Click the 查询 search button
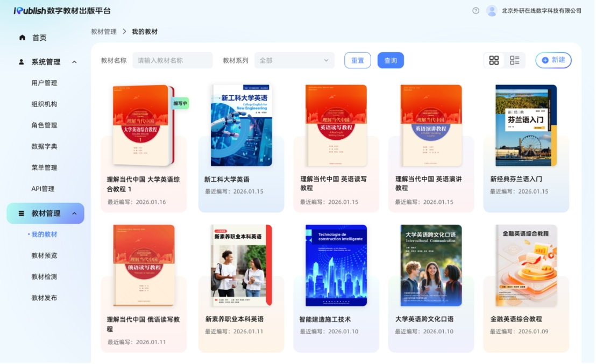 tap(391, 60)
